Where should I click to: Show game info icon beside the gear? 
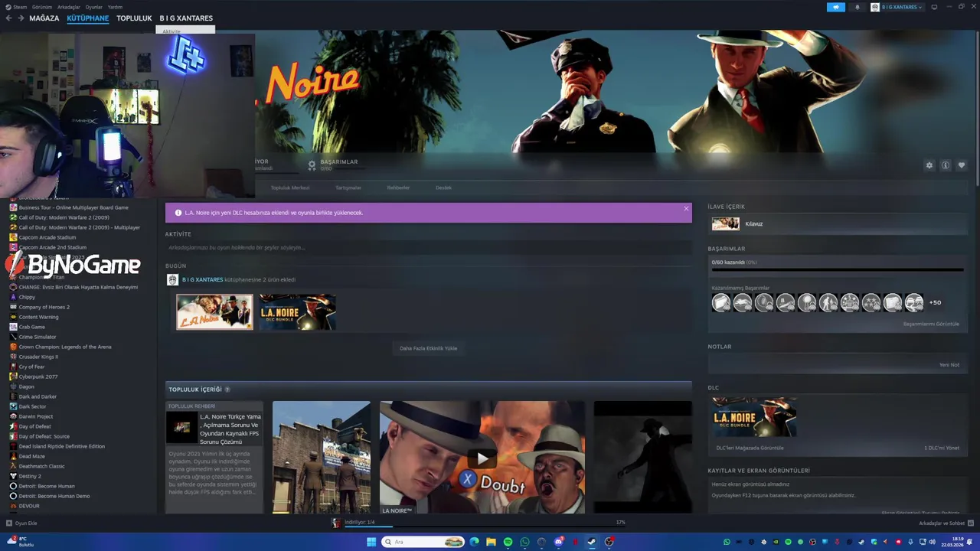(946, 165)
